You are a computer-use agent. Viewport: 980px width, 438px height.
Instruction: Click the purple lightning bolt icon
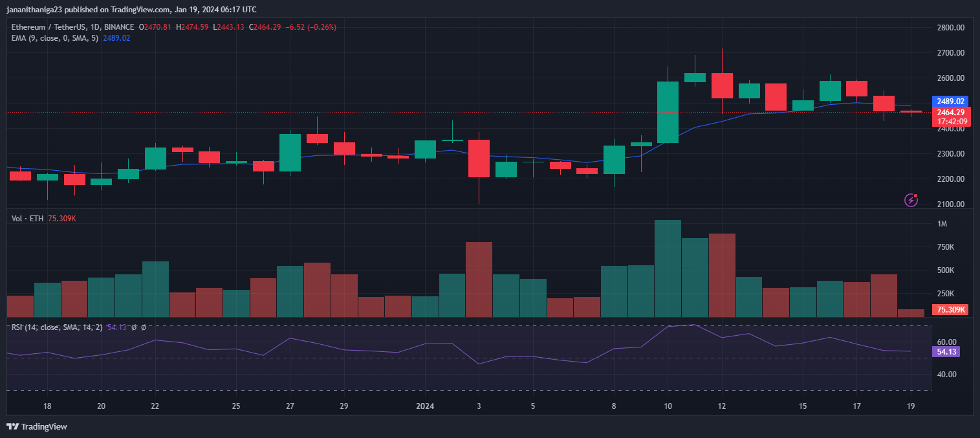911,200
